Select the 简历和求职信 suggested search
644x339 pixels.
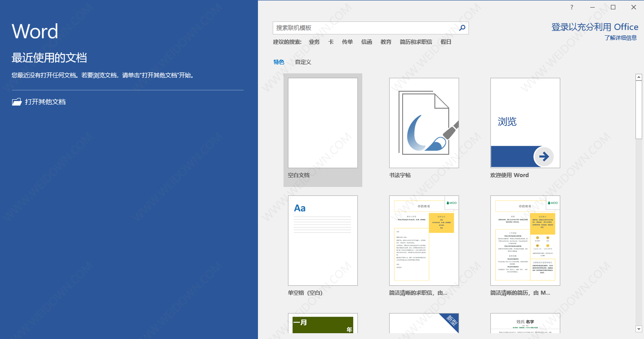416,42
